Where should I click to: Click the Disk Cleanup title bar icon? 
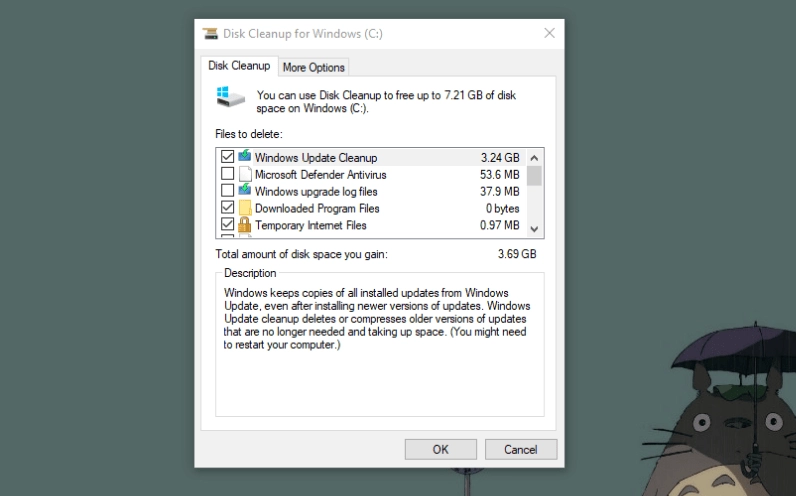210,34
